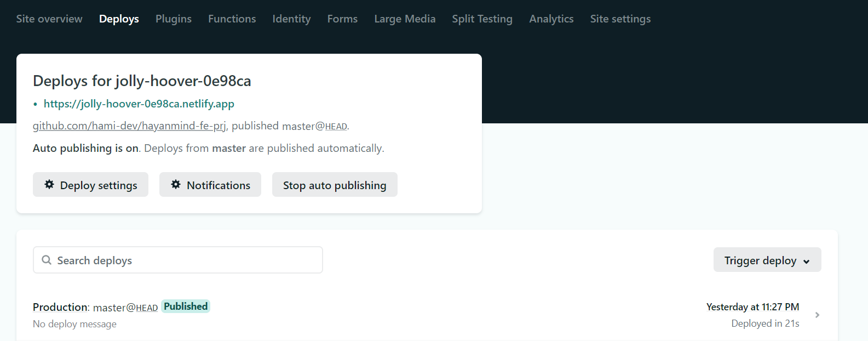Viewport: 868px width, 341px height.
Task: Click the chevron on the Production deploy row
Action: coord(817,315)
